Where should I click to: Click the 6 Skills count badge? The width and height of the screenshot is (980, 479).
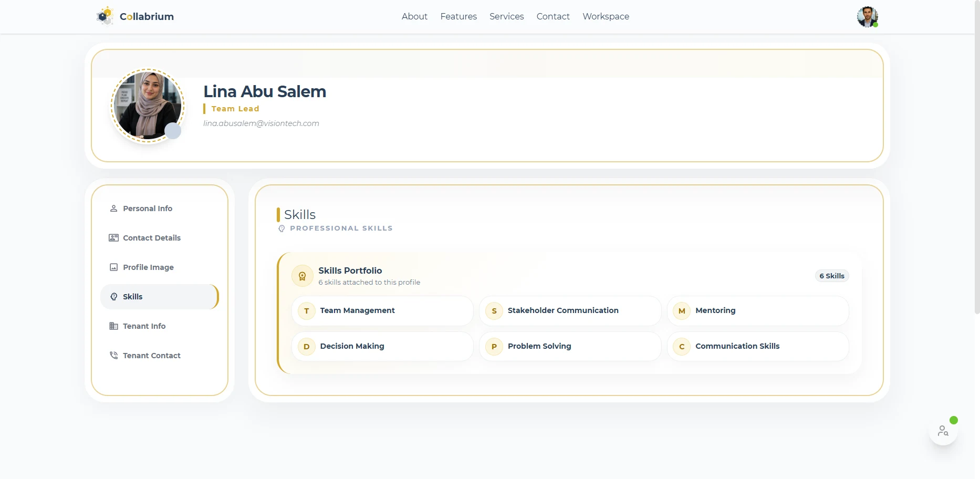[x=832, y=276]
